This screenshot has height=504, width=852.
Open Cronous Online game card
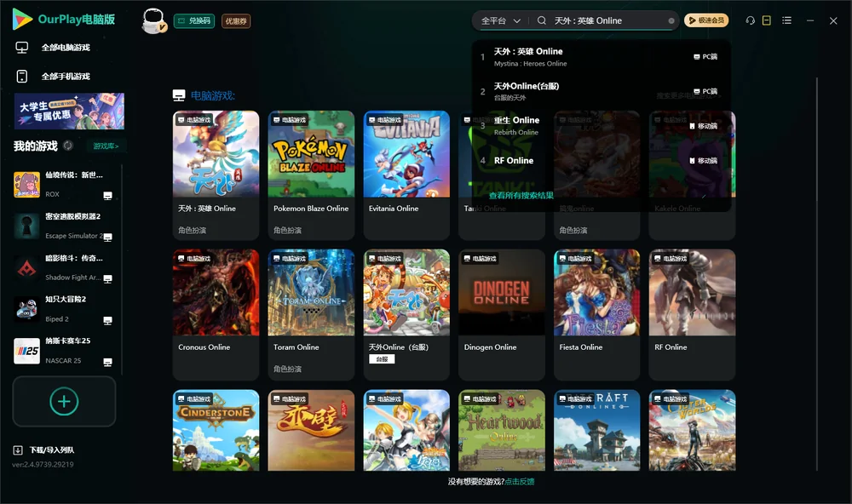[x=216, y=314]
